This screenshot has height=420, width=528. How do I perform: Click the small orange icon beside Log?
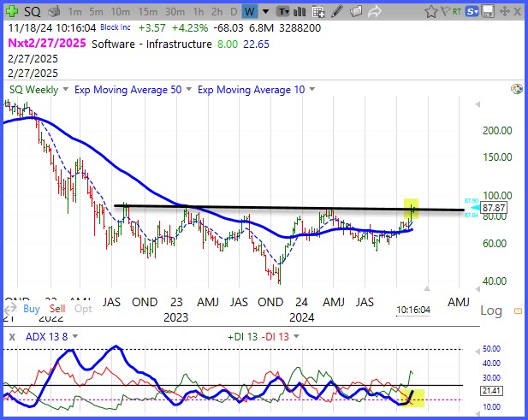point(518,311)
